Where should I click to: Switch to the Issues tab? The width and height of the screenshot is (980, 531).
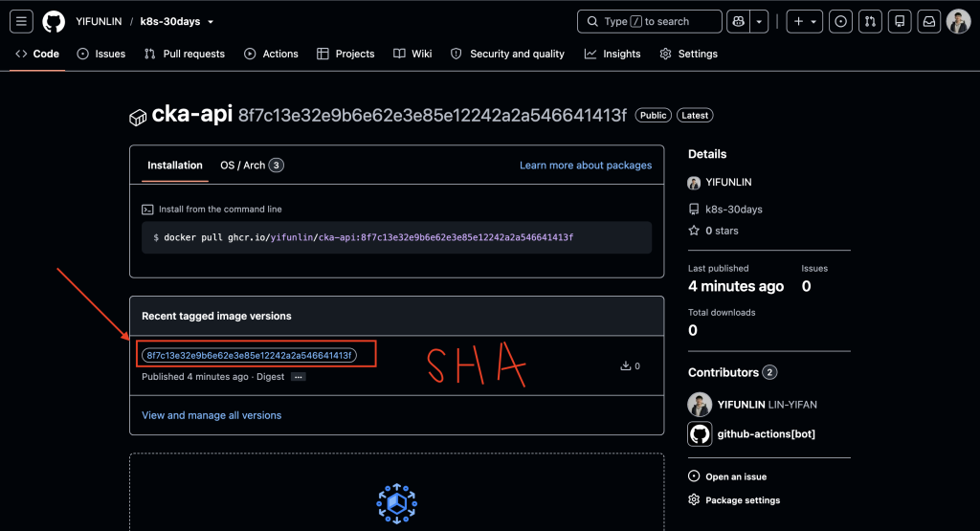point(101,54)
